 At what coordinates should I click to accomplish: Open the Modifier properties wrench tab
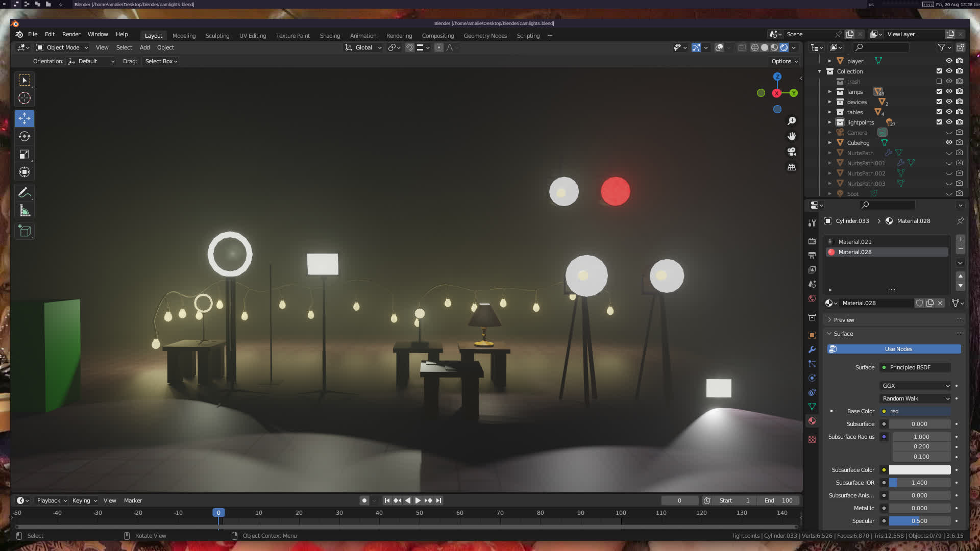pos(812,349)
